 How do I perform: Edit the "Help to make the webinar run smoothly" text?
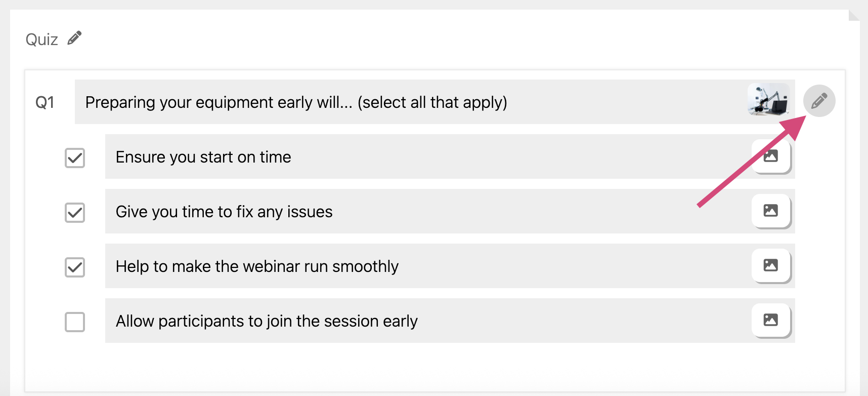coord(257,266)
